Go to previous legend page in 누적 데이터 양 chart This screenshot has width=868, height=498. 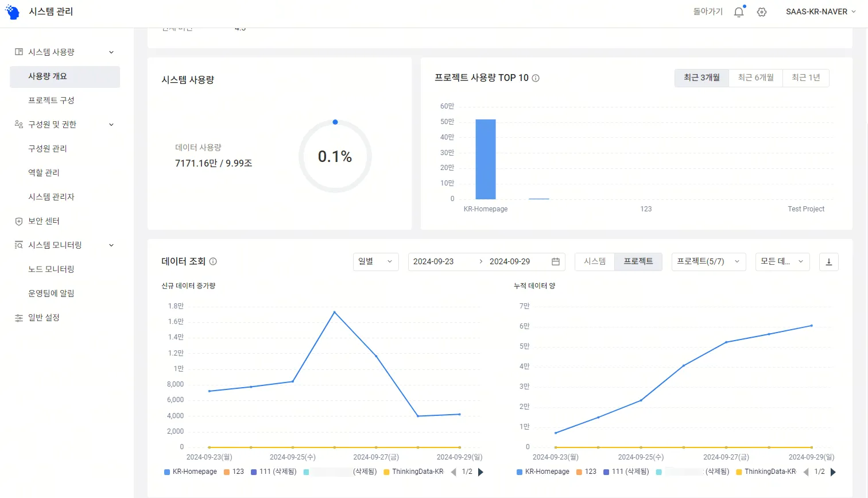pos(806,472)
